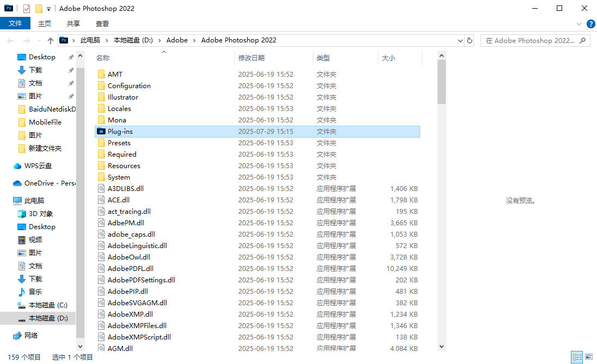597x364 pixels.
Task: Open 新建文件夹 in sidebar
Action: click(45, 149)
